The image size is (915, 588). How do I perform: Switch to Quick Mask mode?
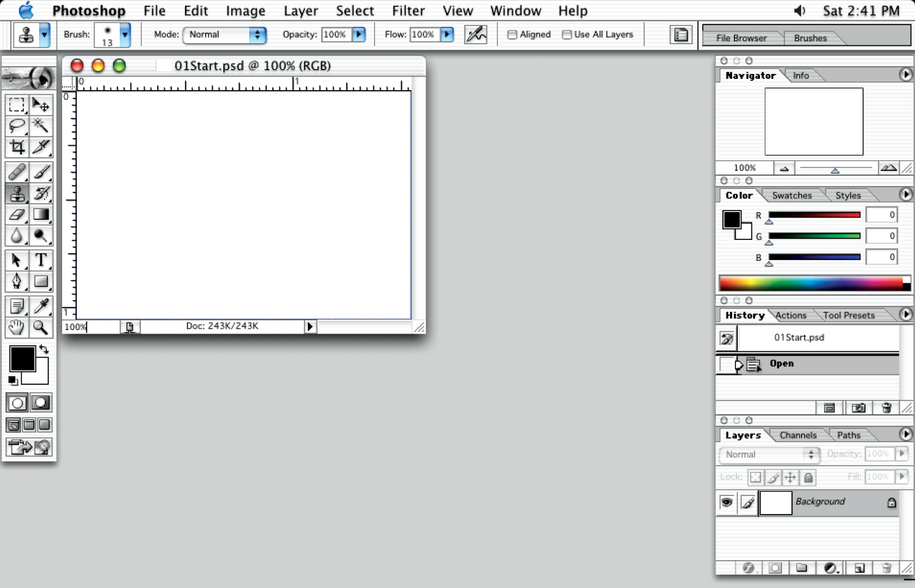tap(41, 402)
